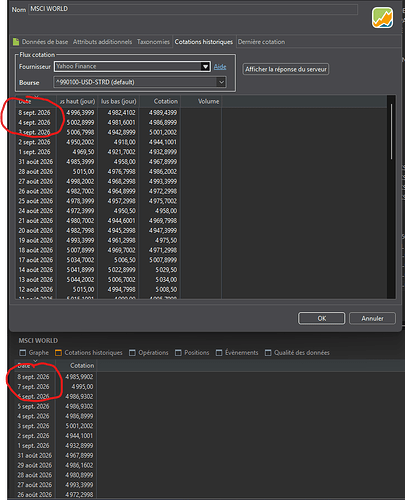The height and width of the screenshot is (500, 405).
Task: Click Afficher la réponse du serveur button
Action: (x=286, y=69)
